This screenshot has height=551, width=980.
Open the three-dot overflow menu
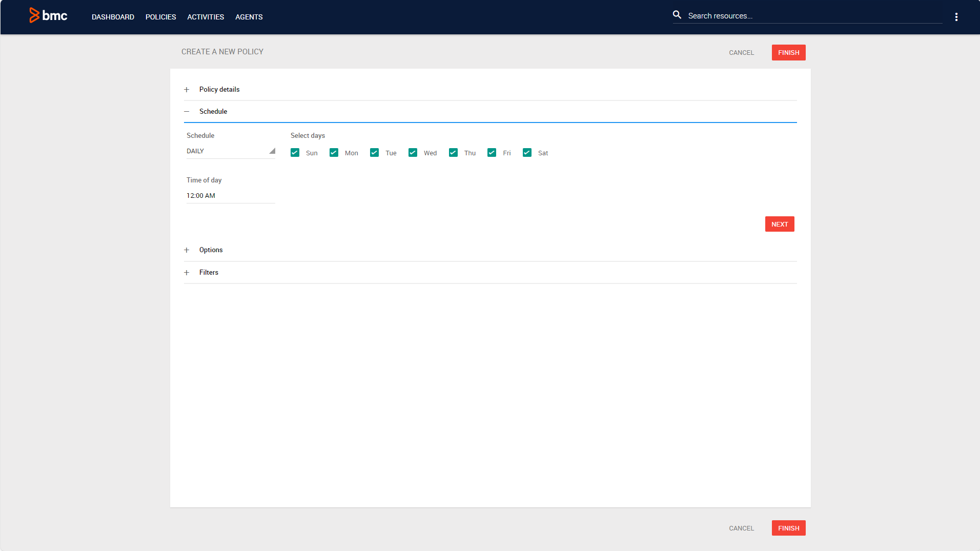click(x=956, y=16)
